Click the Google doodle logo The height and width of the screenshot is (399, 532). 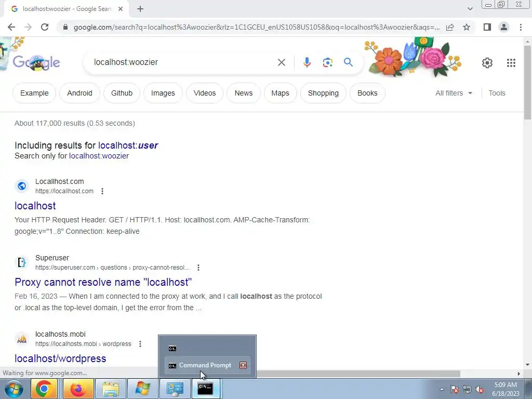36,62
